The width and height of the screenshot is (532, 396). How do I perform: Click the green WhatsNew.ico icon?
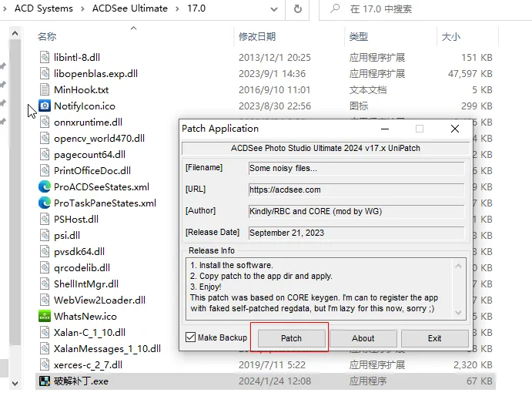click(x=45, y=316)
